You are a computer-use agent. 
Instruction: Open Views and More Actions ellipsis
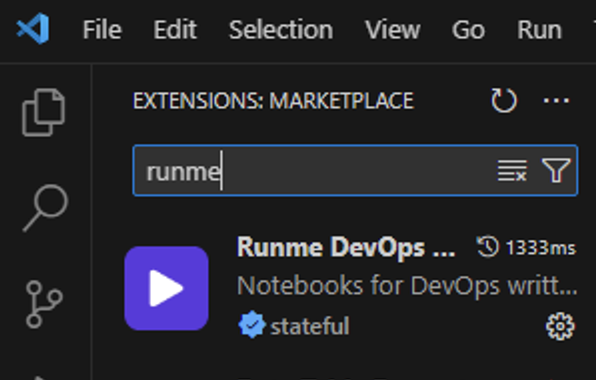(x=556, y=101)
